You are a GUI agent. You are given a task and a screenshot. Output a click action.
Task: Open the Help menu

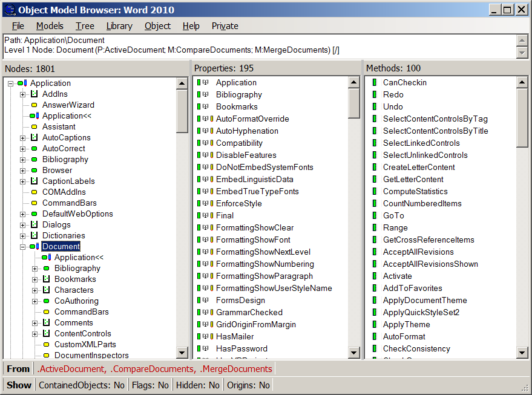[x=191, y=26]
